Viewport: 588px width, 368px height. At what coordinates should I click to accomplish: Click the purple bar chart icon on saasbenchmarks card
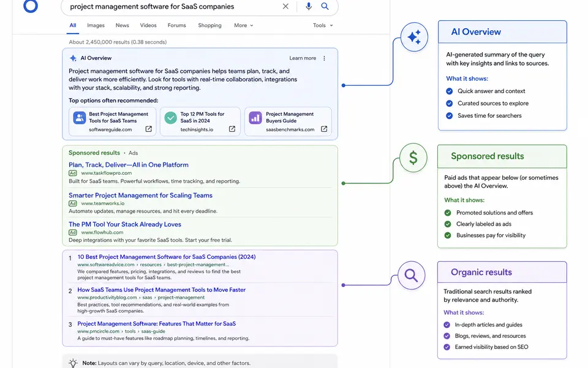tap(255, 118)
